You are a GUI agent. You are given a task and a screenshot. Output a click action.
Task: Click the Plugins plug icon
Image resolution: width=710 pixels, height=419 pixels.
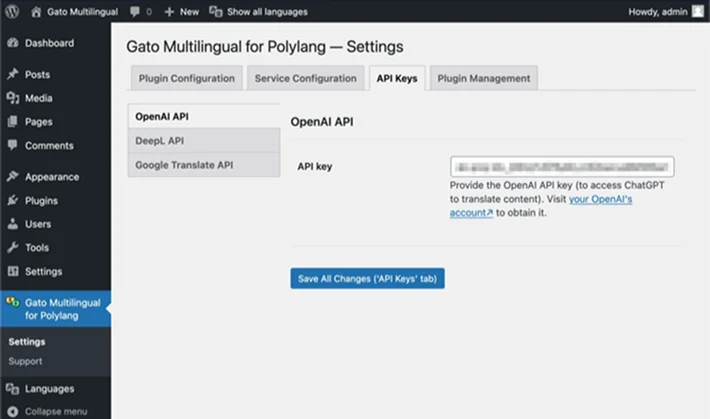pyautogui.click(x=13, y=200)
